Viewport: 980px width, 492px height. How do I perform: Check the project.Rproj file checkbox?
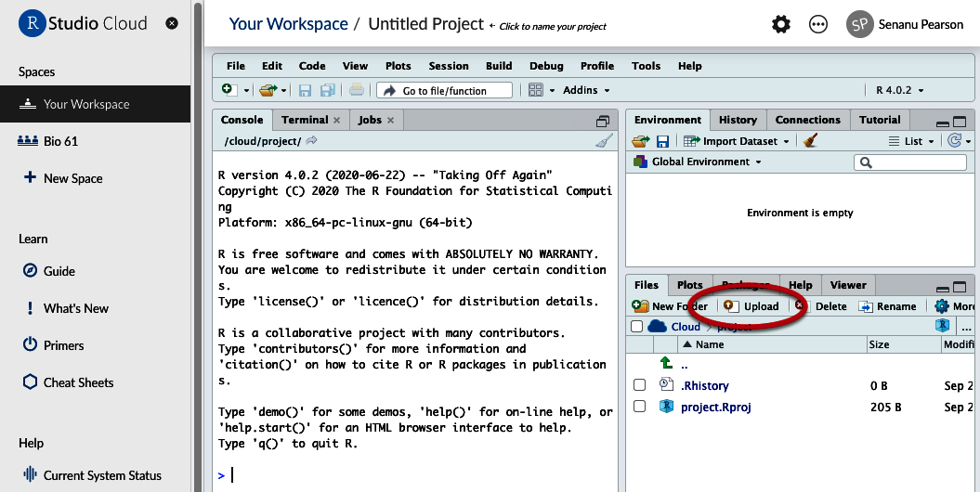pyautogui.click(x=639, y=407)
